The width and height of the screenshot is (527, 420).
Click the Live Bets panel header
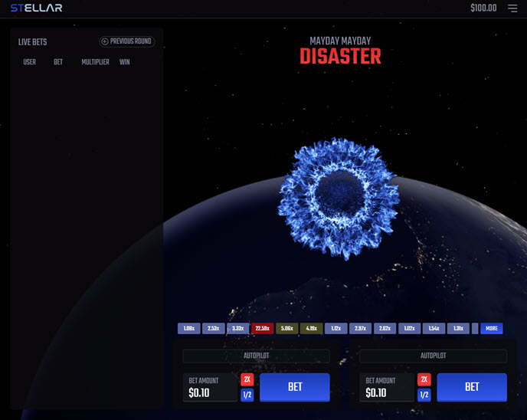(32, 42)
